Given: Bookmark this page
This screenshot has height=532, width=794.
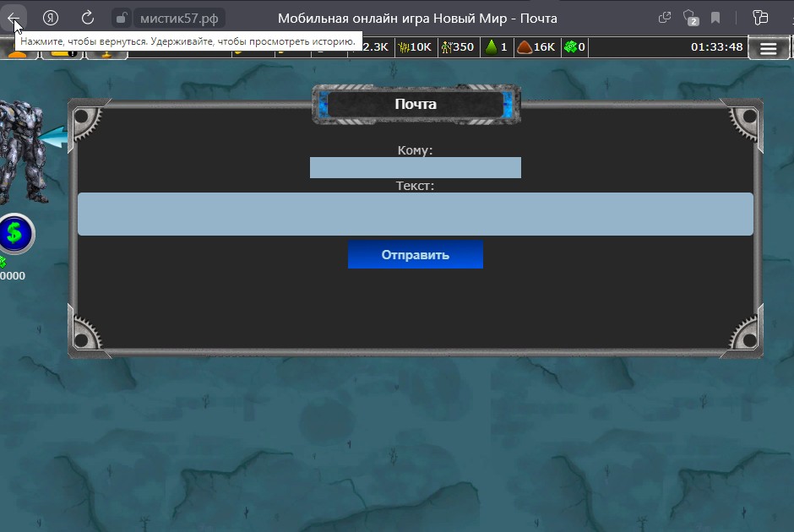Looking at the screenshot, I should [715, 18].
